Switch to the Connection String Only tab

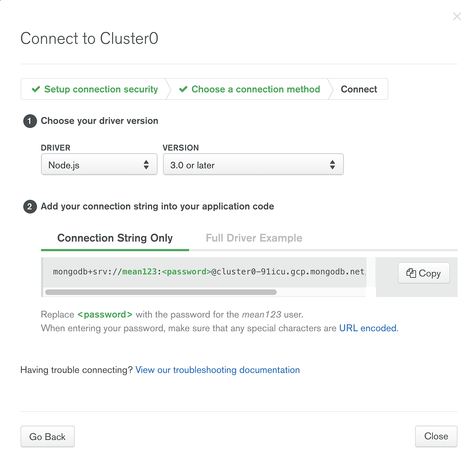click(x=115, y=238)
